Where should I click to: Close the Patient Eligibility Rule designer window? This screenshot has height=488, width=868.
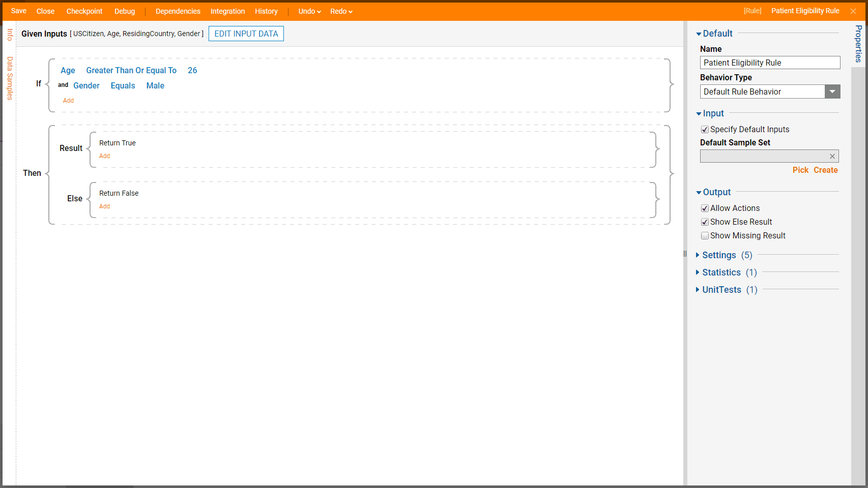[x=853, y=11]
